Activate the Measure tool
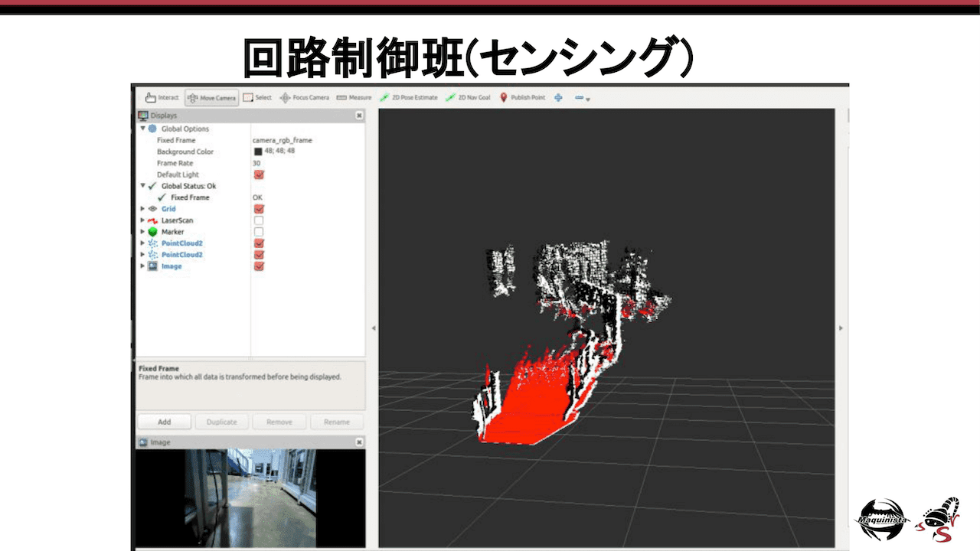The image size is (980, 551). click(x=354, y=98)
